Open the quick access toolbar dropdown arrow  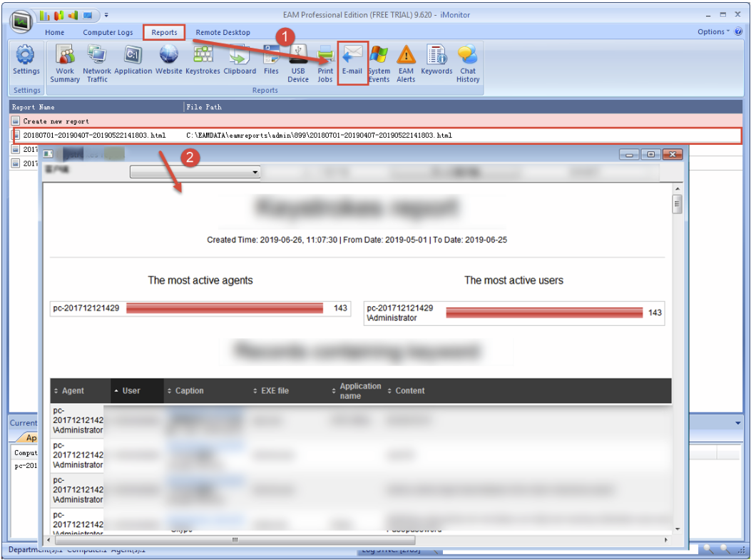106,14
